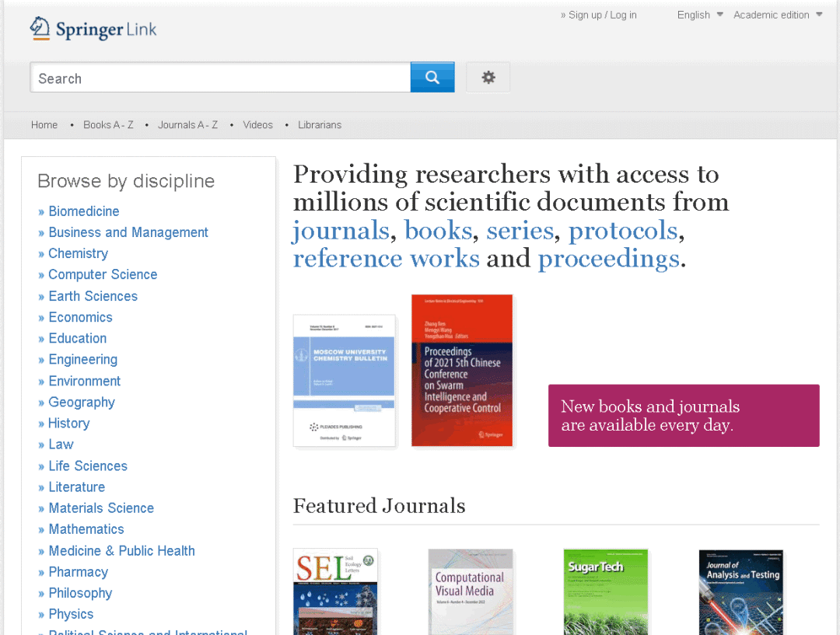Click the SpringerLink horse logo
This screenshot has width=840, height=635.
click(x=93, y=29)
